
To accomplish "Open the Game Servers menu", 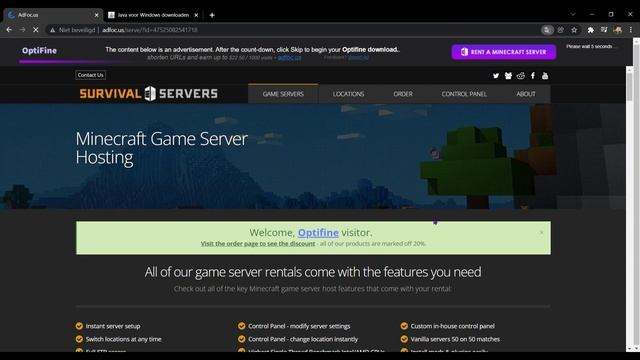I will click(283, 94).
